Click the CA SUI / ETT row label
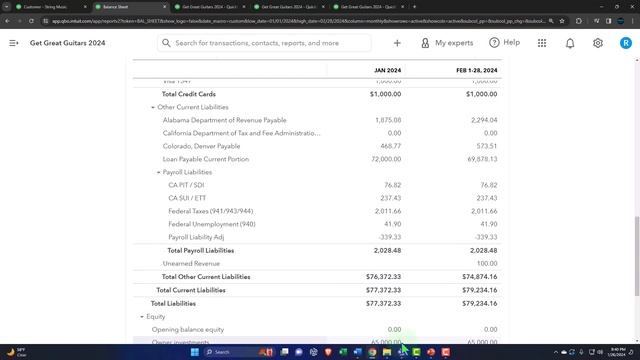This screenshot has width=640, height=360. (187, 198)
